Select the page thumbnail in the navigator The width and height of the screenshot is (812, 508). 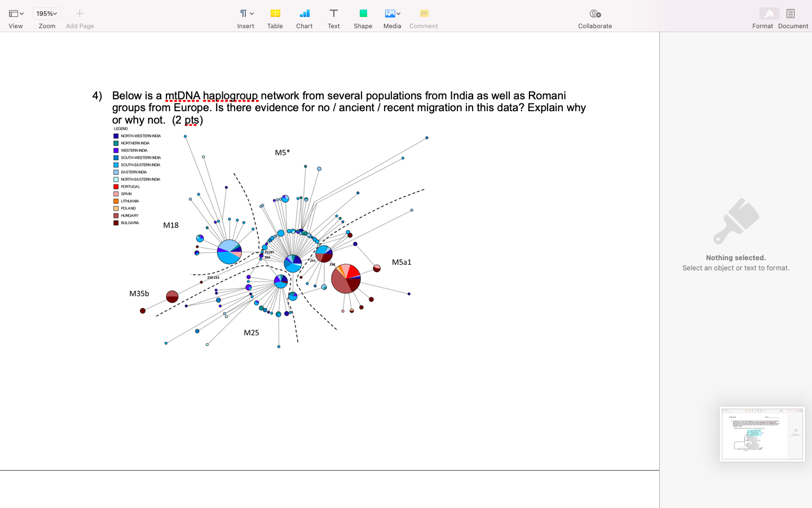click(x=762, y=433)
